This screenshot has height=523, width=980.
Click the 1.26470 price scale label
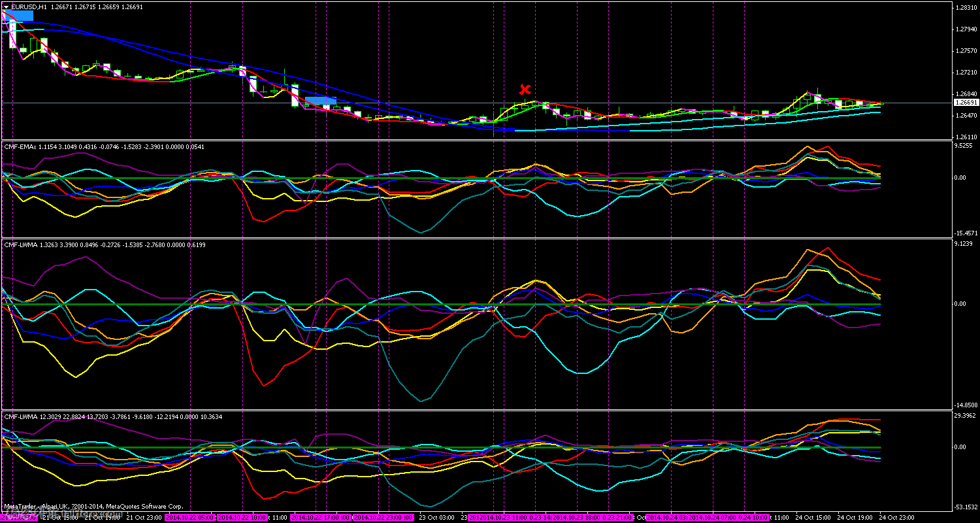(x=966, y=116)
